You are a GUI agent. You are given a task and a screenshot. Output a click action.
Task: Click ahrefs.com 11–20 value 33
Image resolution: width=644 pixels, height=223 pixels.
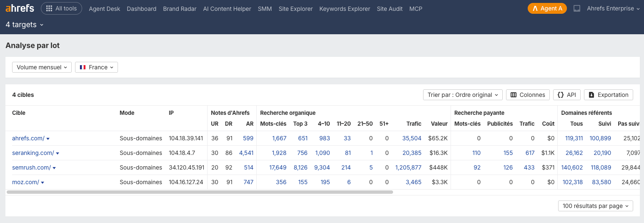tap(347, 138)
